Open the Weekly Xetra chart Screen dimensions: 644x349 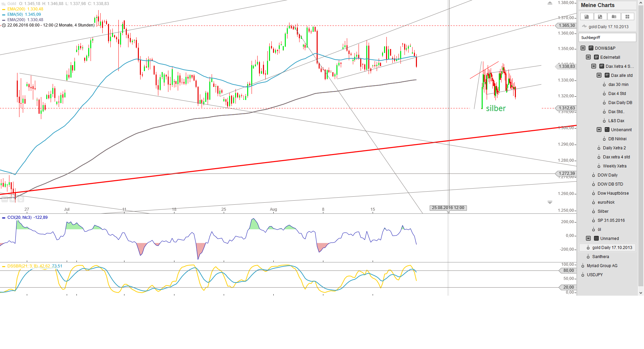[614, 166]
